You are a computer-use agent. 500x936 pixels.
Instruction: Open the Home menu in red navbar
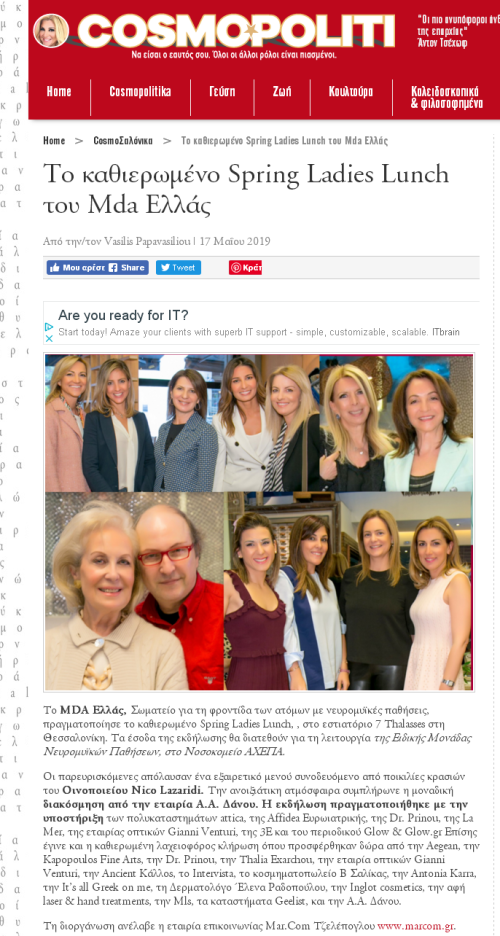click(x=59, y=91)
